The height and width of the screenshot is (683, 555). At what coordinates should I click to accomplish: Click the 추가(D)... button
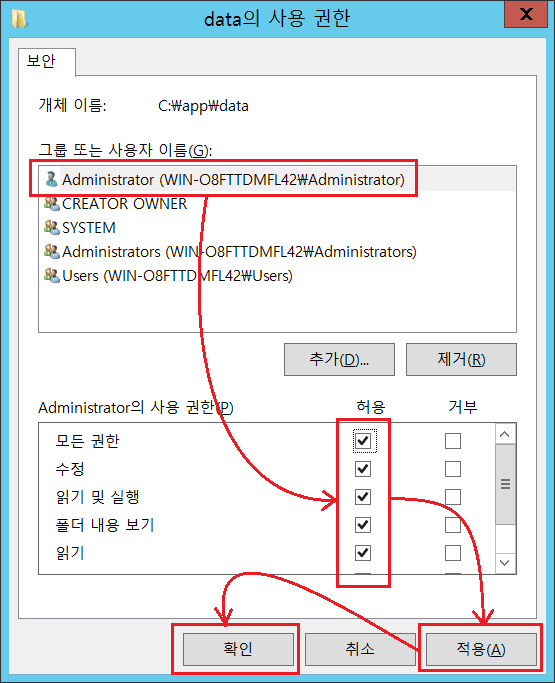(x=339, y=359)
